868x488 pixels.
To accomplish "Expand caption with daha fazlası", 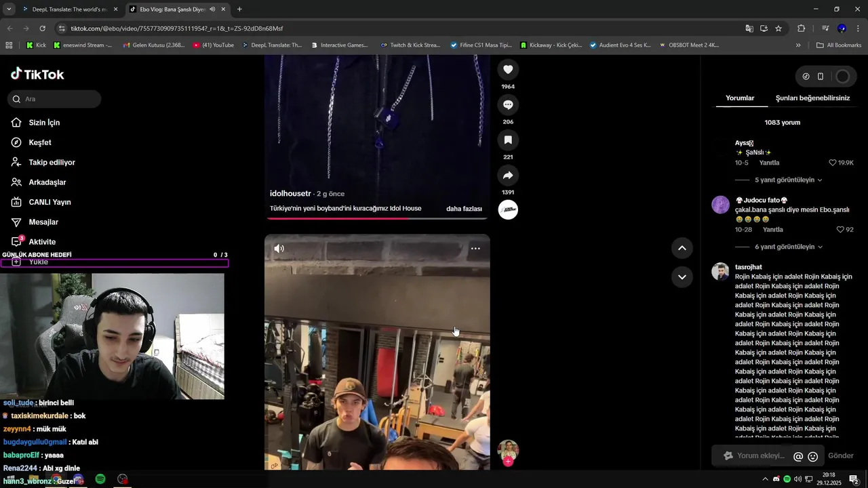I will [x=464, y=209].
